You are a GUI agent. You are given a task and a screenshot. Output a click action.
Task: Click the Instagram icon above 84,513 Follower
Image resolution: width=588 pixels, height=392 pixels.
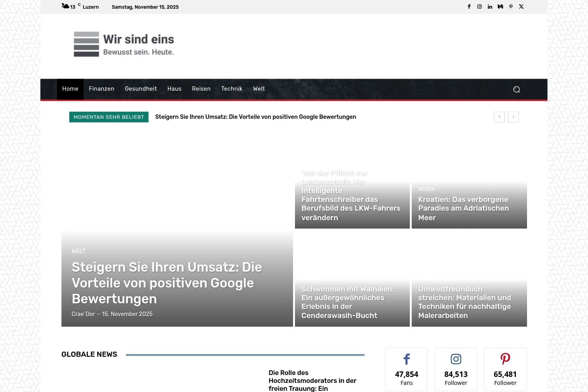456,359
